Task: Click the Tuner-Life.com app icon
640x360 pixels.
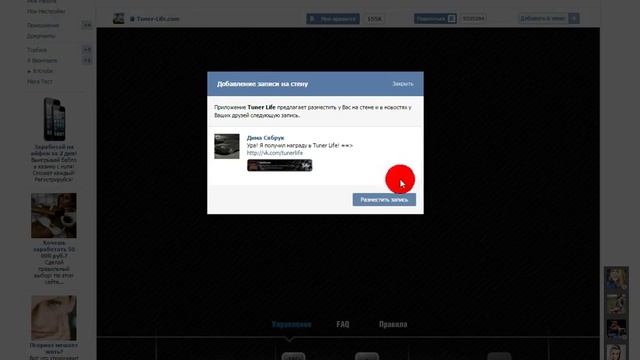Action: point(119,18)
